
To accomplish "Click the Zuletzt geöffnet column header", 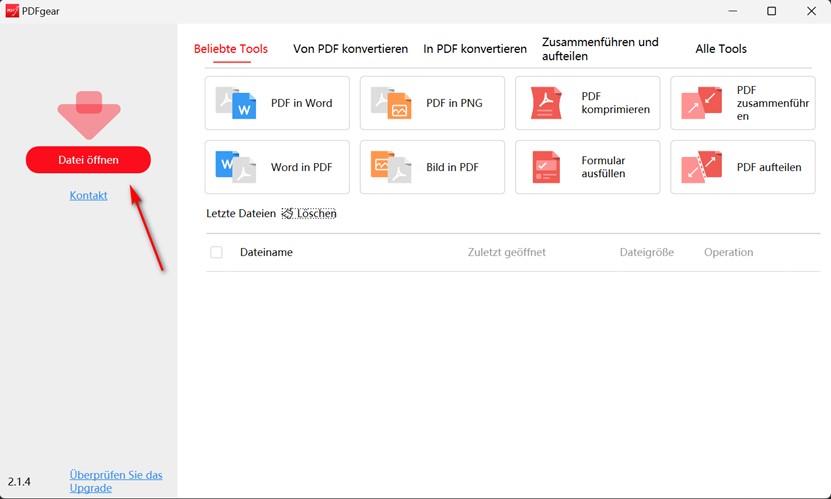I will point(507,252).
